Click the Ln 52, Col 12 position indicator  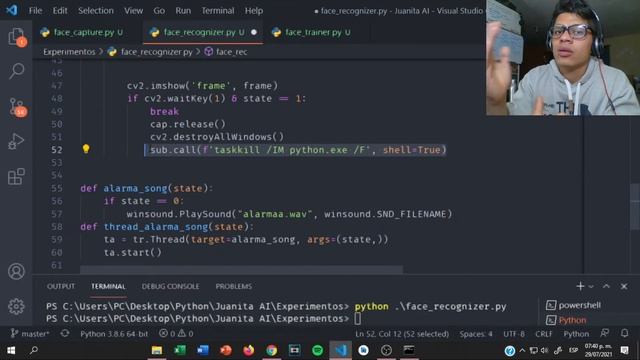(x=402, y=334)
